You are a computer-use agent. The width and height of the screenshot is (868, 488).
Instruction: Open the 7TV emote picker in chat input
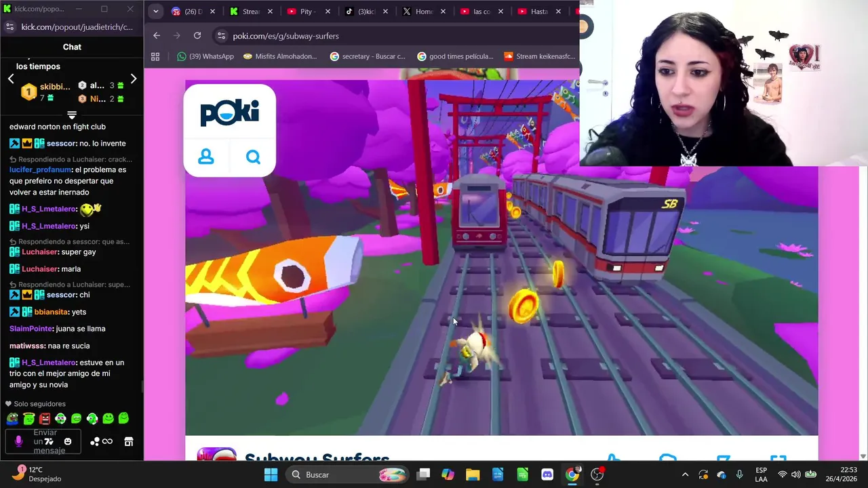pyautogui.click(x=49, y=441)
